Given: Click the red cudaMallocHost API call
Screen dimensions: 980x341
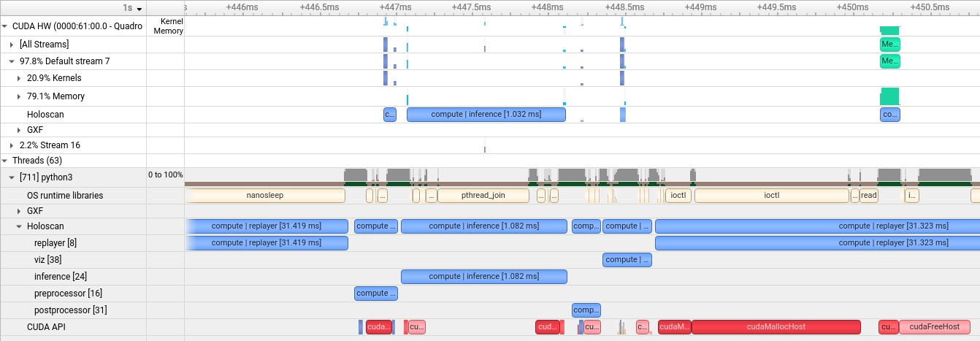Looking at the screenshot, I should (x=776, y=327).
